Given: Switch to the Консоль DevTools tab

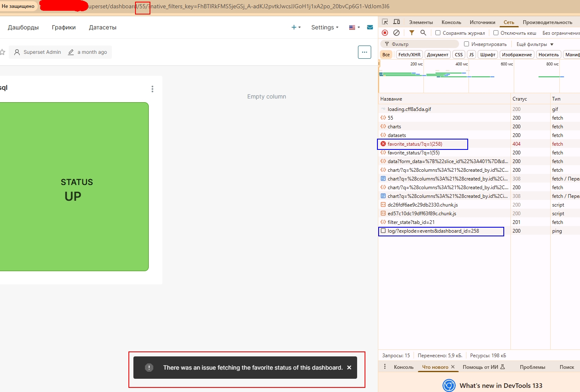Looking at the screenshot, I should 451,22.
